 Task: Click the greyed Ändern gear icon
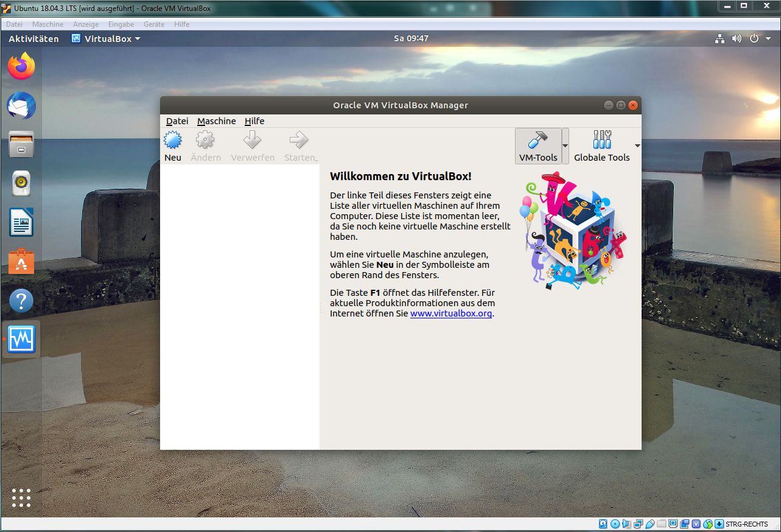tap(205, 141)
